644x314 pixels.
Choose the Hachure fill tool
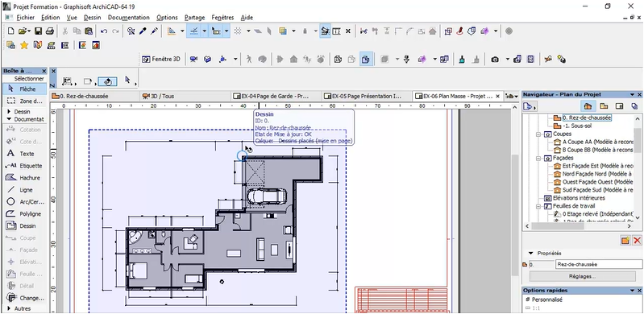coord(25,178)
